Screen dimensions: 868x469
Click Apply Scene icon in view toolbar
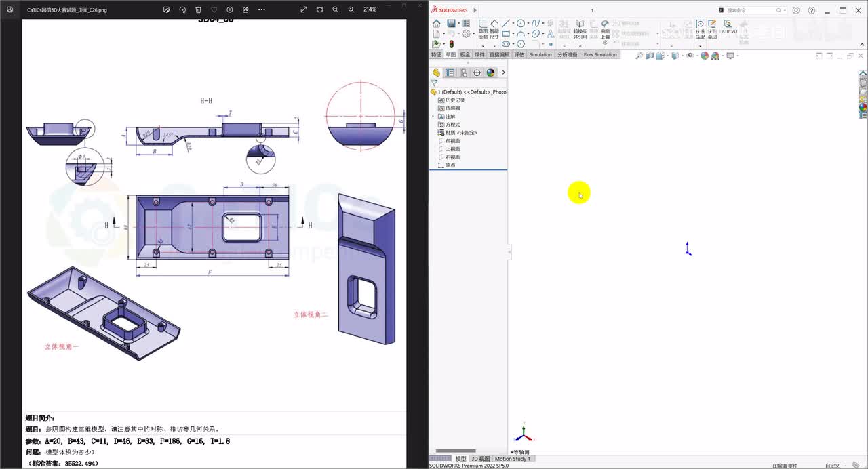715,56
